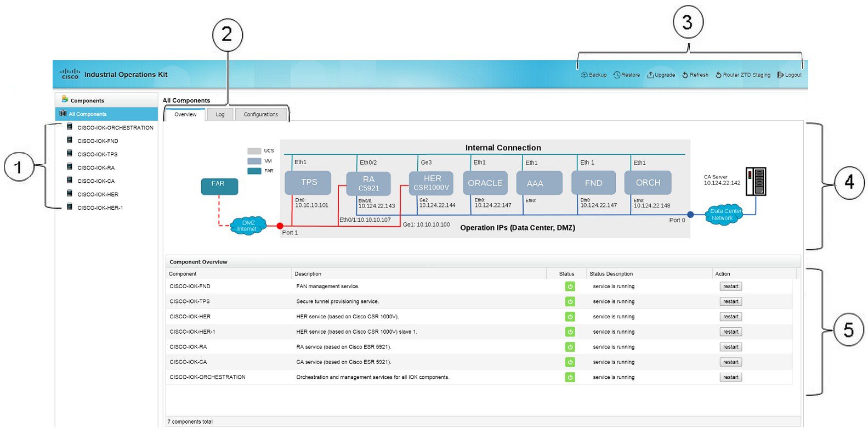Open the Configurations tab

(x=261, y=114)
